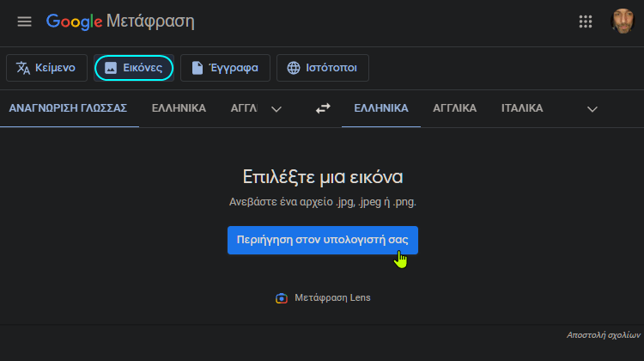This screenshot has height=361, width=644.
Task: Choose ΕΛΛΗΝΙΚΑ as source language
Action: pos(179,108)
